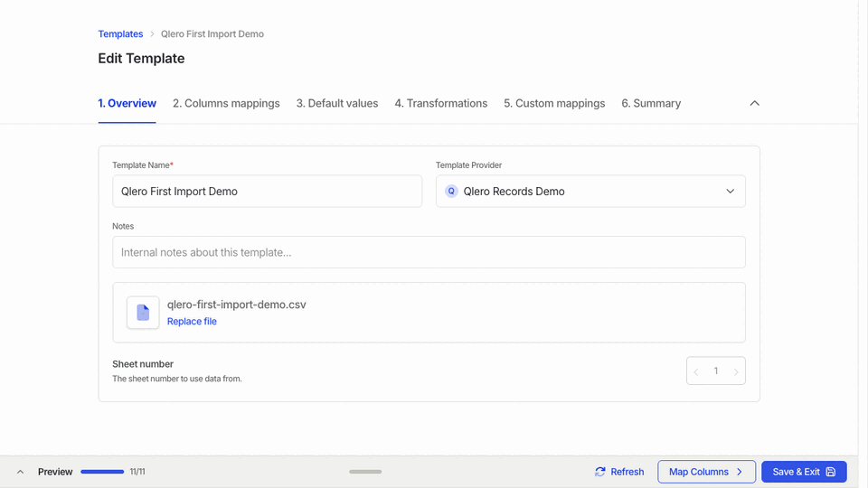The image size is (868, 488).
Task: Click the Preview panel drag handle
Action: tap(365, 472)
